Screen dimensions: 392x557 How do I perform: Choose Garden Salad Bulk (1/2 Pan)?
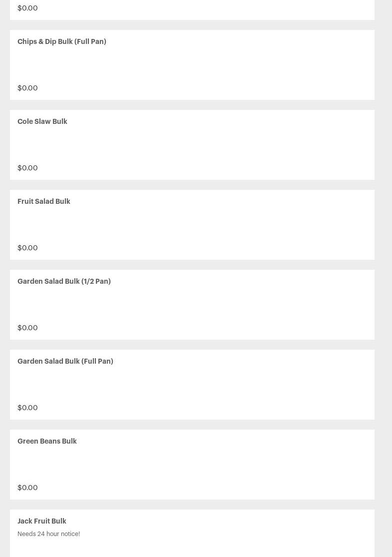coord(64,281)
